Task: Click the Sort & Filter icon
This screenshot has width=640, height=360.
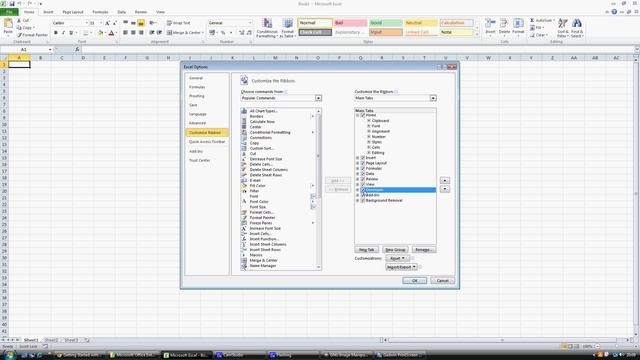Action: 562,24
